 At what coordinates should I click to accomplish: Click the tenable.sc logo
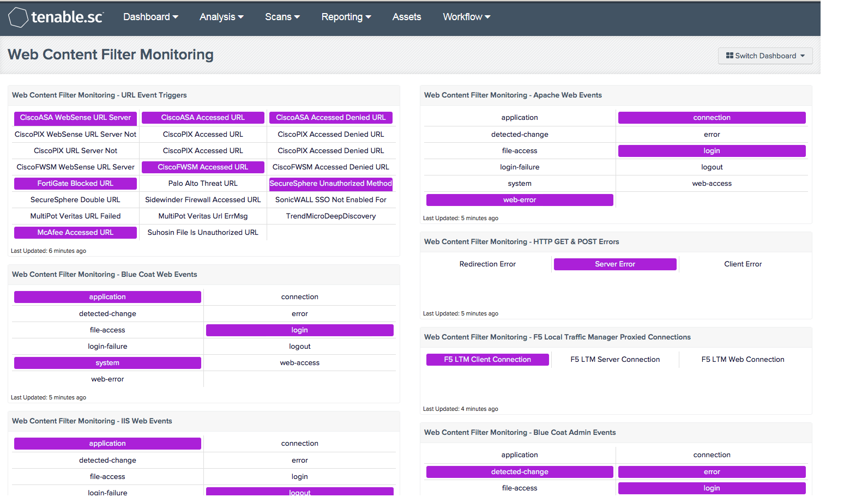point(56,17)
